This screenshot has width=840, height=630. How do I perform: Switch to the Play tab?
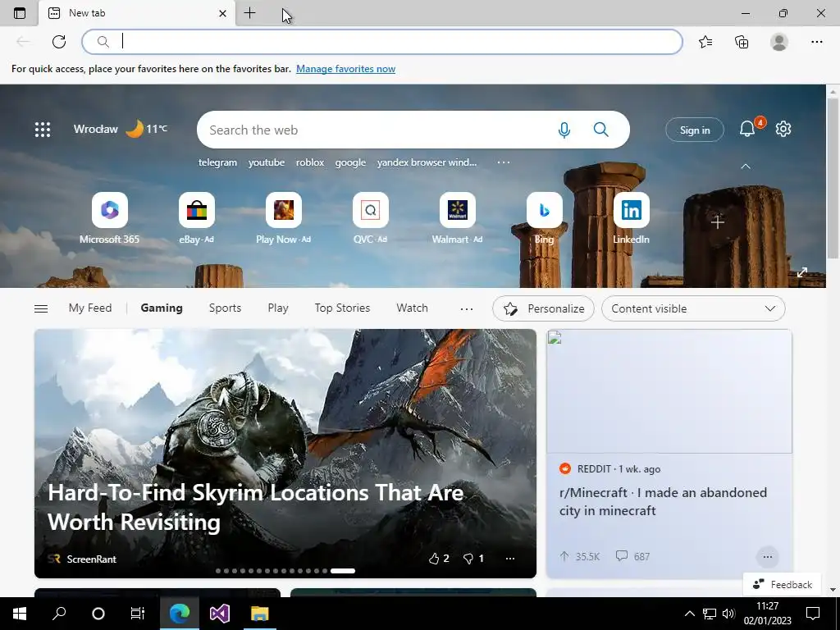pos(278,308)
